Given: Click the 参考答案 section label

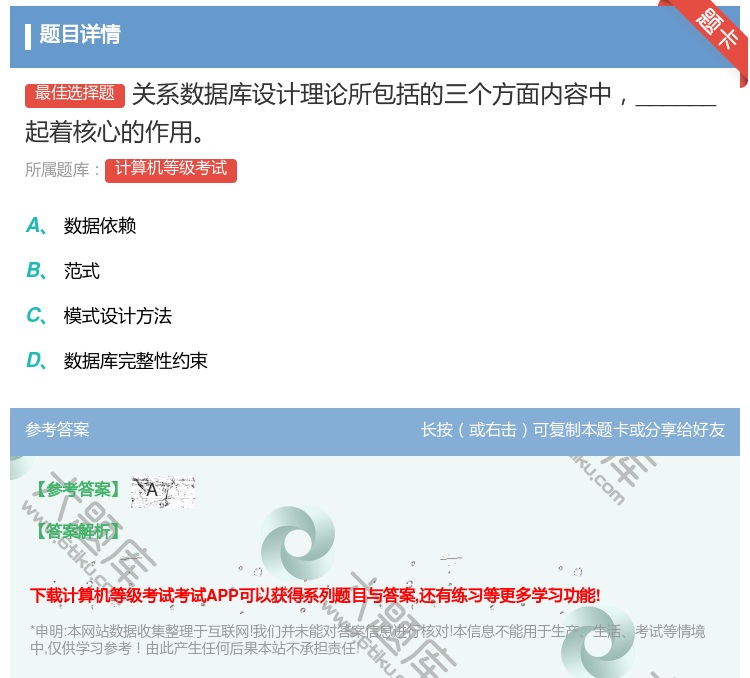Looking at the screenshot, I should point(57,430).
